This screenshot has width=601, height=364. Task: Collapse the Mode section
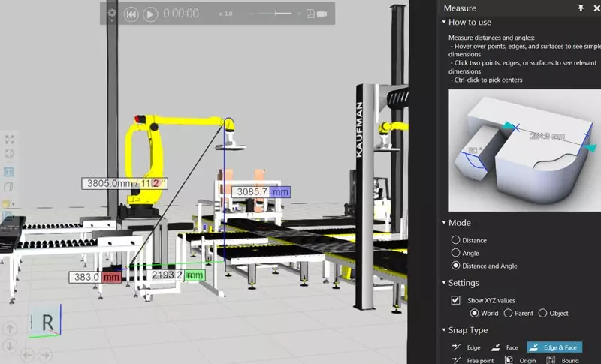pyautogui.click(x=444, y=223)
